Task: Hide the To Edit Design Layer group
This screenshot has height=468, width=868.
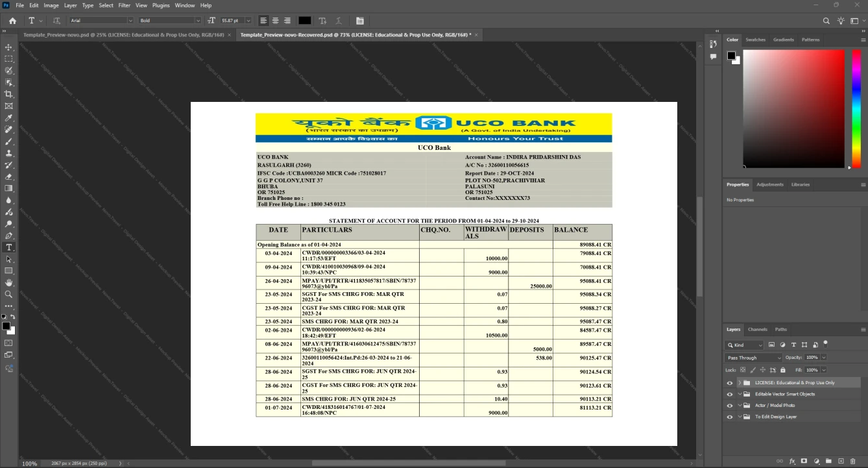Action: pos(730,417)
